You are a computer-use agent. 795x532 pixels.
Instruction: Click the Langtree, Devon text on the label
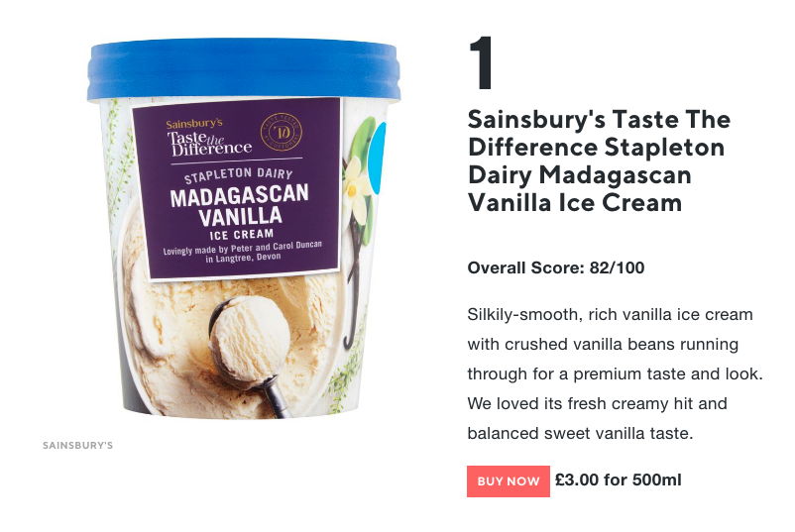(243, 258)
